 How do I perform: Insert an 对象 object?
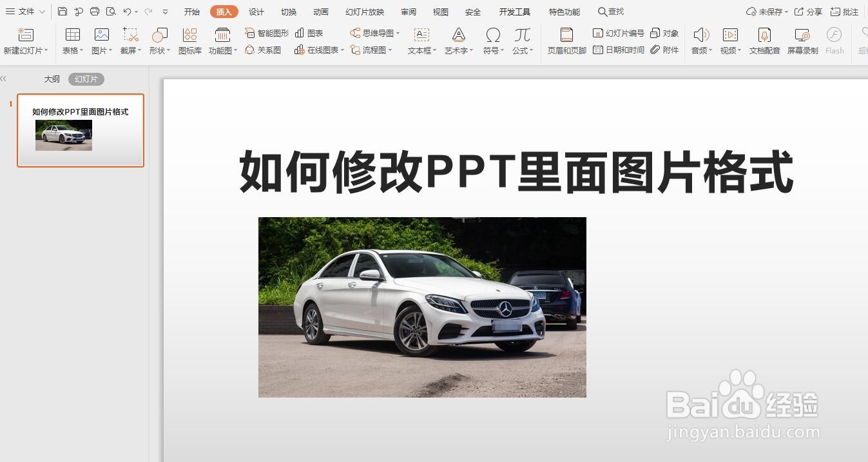click(664, 33)
